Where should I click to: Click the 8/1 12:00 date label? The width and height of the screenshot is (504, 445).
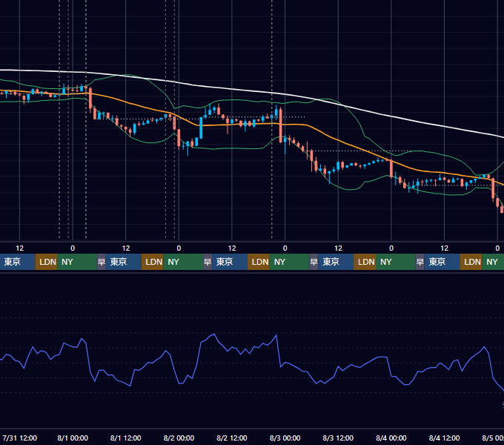click(x=126, y=438)
